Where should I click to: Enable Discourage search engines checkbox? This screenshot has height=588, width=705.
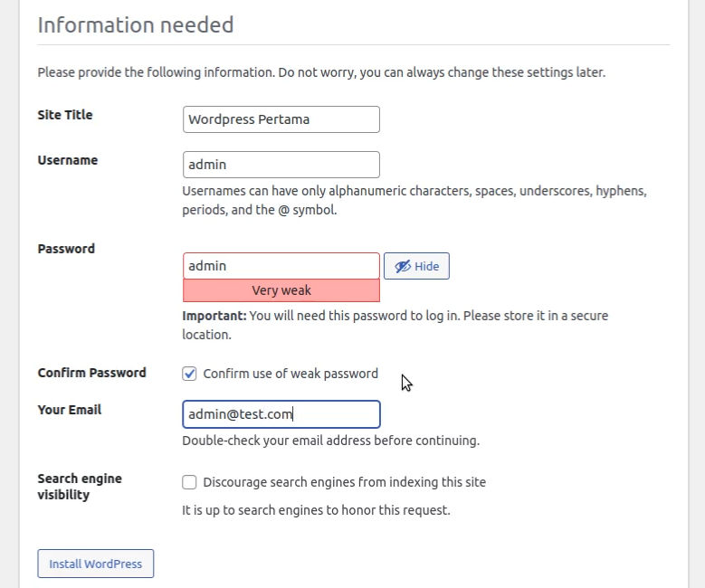coord(189,482)
